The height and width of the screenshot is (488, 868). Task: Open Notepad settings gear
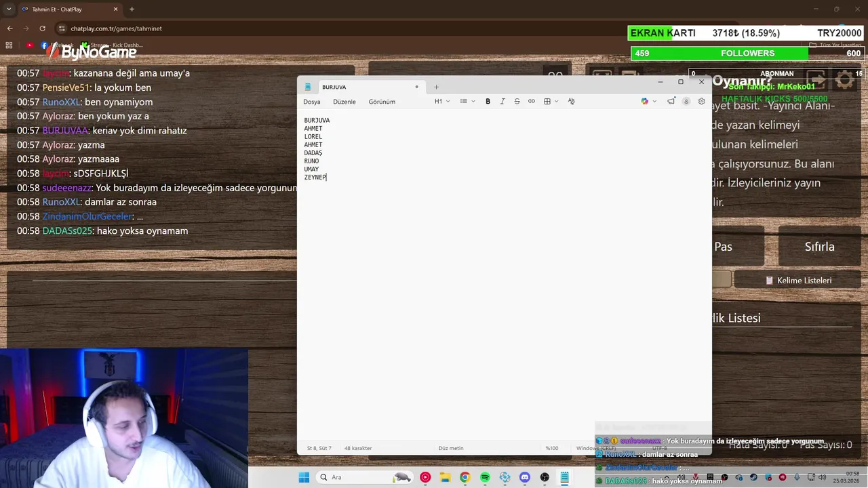[702, 102]
